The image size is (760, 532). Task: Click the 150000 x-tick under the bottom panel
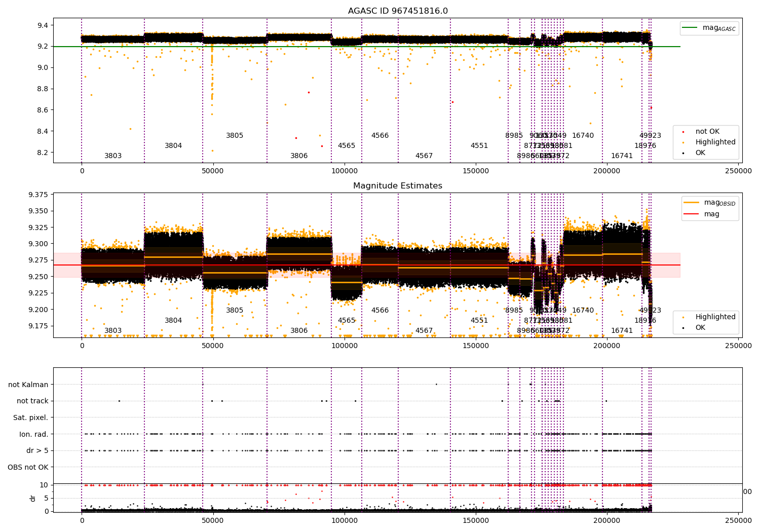(476, 521)
